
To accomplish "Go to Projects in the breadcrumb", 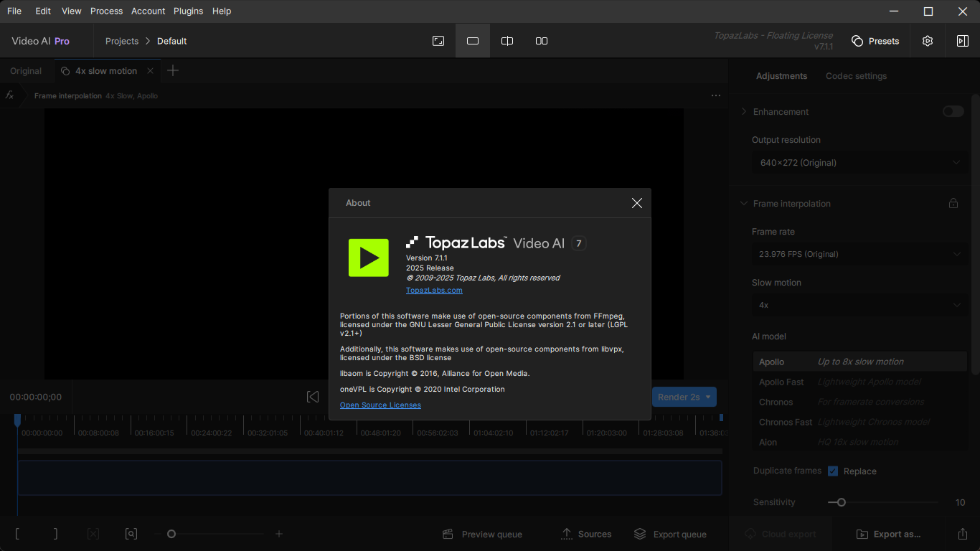I will tap(122, 41).
